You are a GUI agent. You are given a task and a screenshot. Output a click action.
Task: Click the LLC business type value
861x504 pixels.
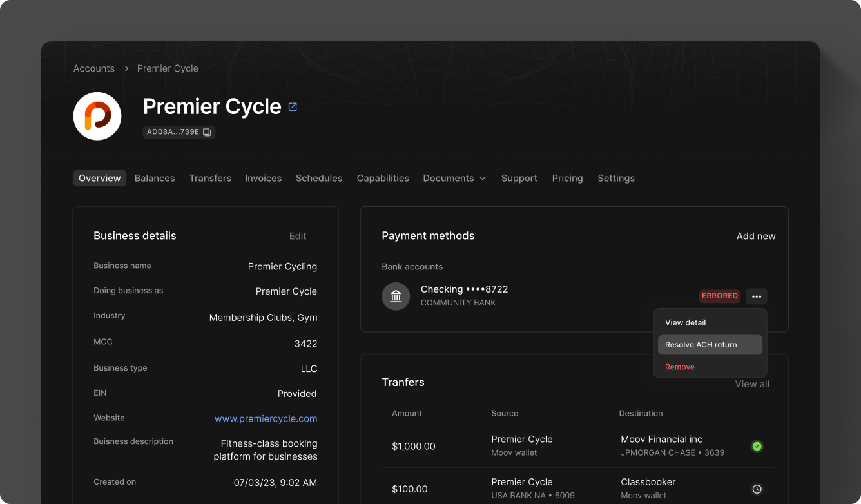[x=309, y=369]
